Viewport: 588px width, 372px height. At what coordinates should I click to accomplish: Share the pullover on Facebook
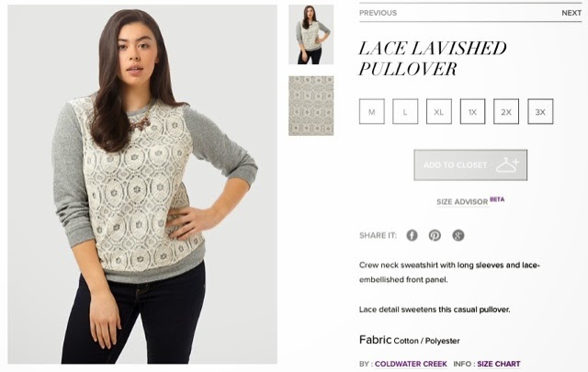[x=412, y=235]
